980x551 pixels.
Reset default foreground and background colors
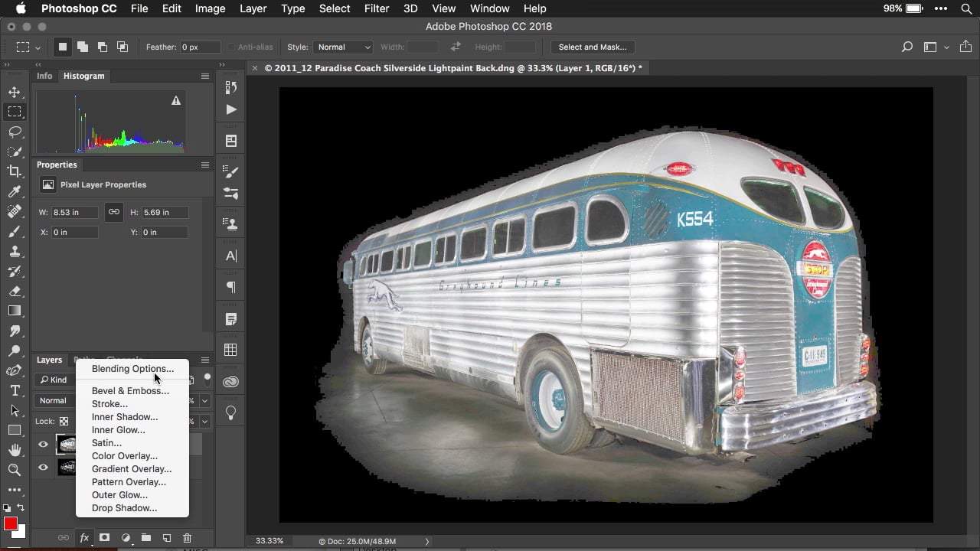(x=6, y=507)
